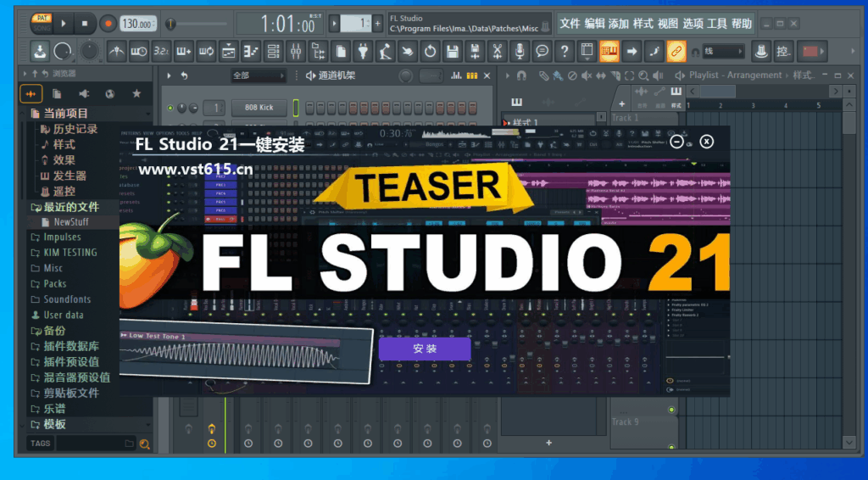Screen dimensions: 868x480
Task: Expand the 插件数据库 folder
Action: pyautogui.click(x=64, y=346)
